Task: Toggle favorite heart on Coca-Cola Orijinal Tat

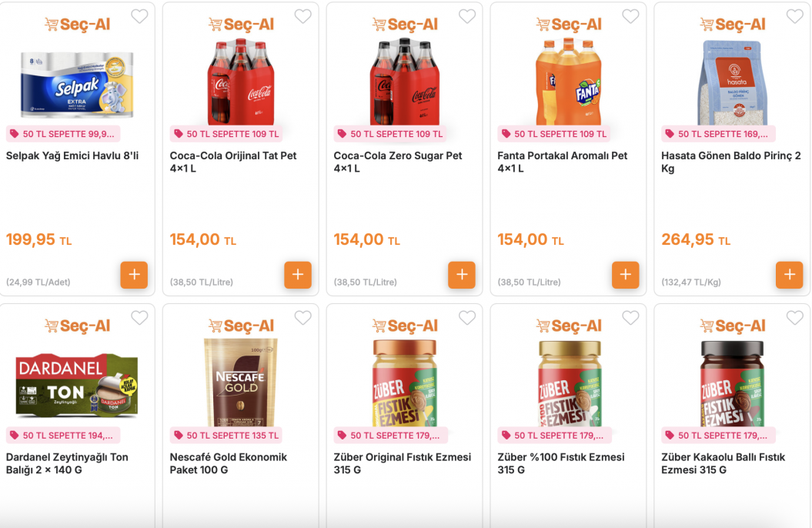Action: click(303, 17)
